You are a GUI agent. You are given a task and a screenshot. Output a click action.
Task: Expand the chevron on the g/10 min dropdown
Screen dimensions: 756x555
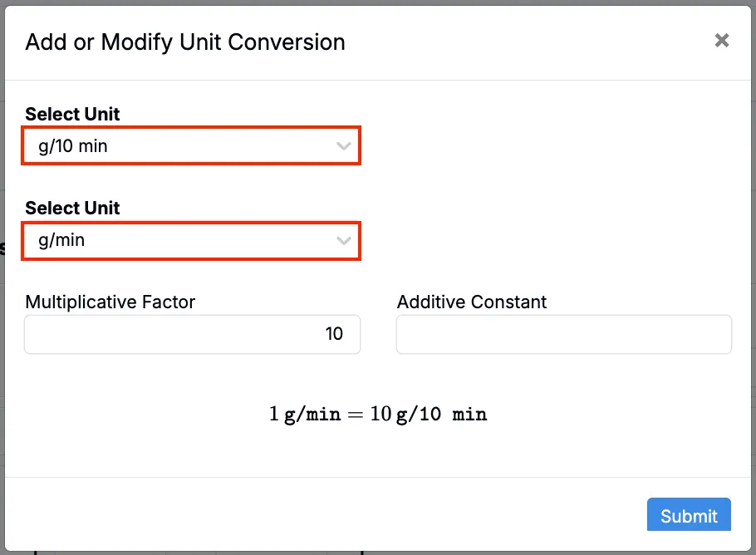tap(343, 147)
